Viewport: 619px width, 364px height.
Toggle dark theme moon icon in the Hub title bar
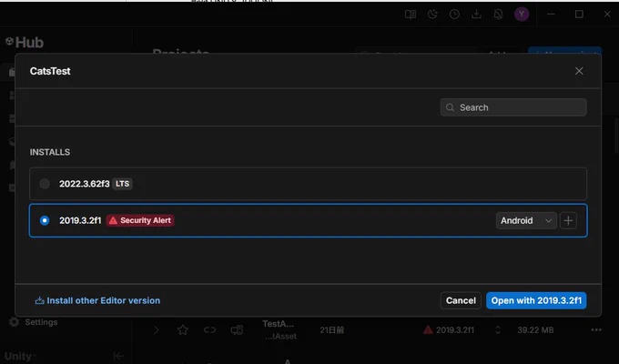432,15
